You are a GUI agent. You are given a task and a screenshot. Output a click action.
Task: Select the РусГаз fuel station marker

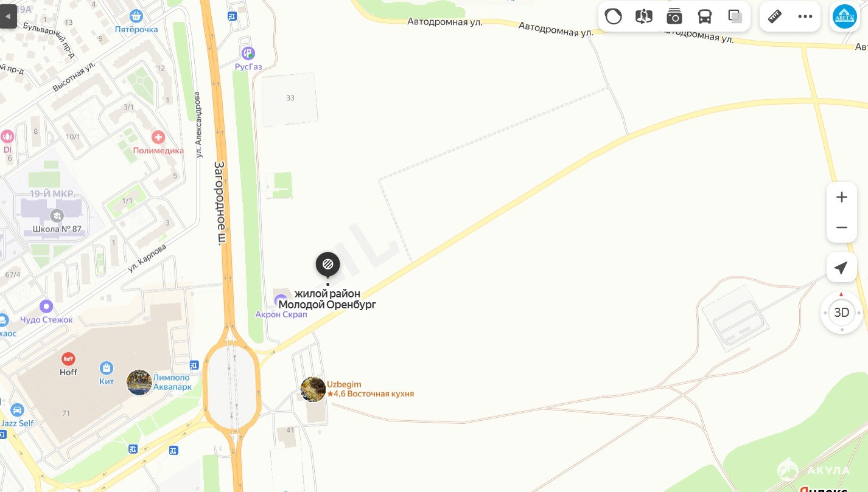click(x=248, y=54)
